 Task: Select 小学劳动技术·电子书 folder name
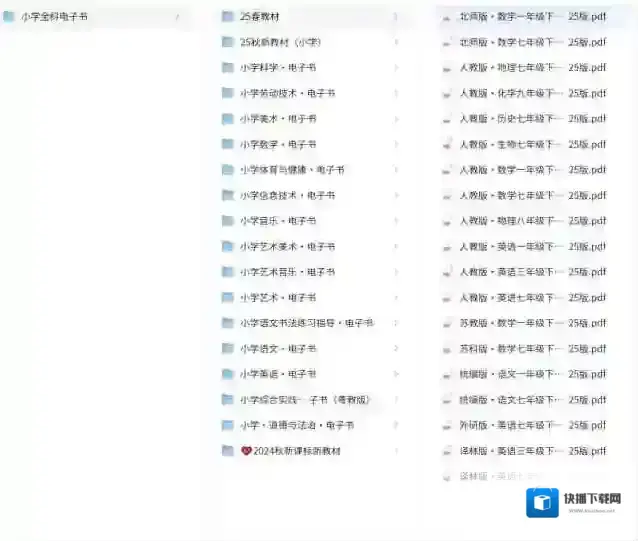click(x=287, y=93)
